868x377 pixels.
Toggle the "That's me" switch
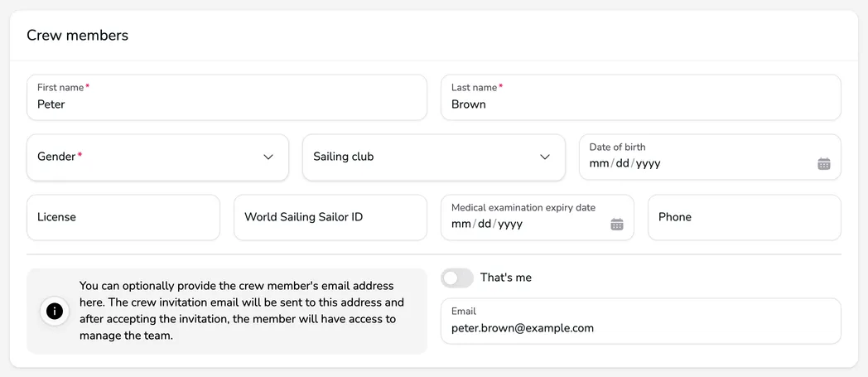457,278
